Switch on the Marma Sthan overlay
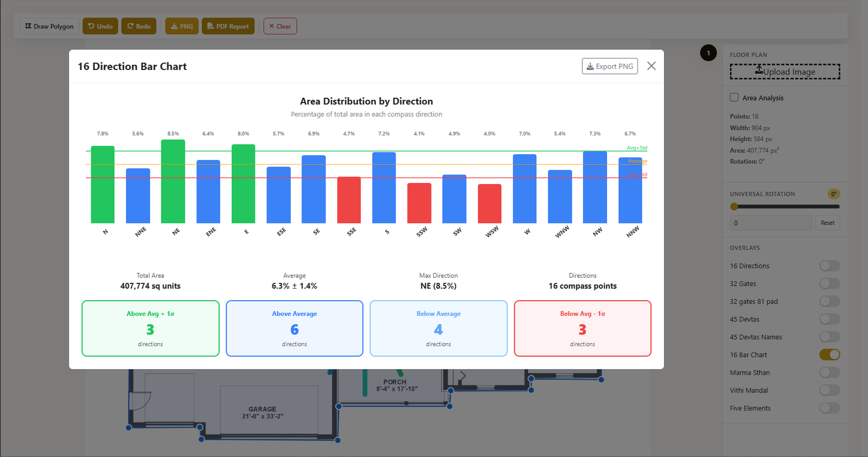The width and height of the screenshot is (868, 457). [829, 373]
